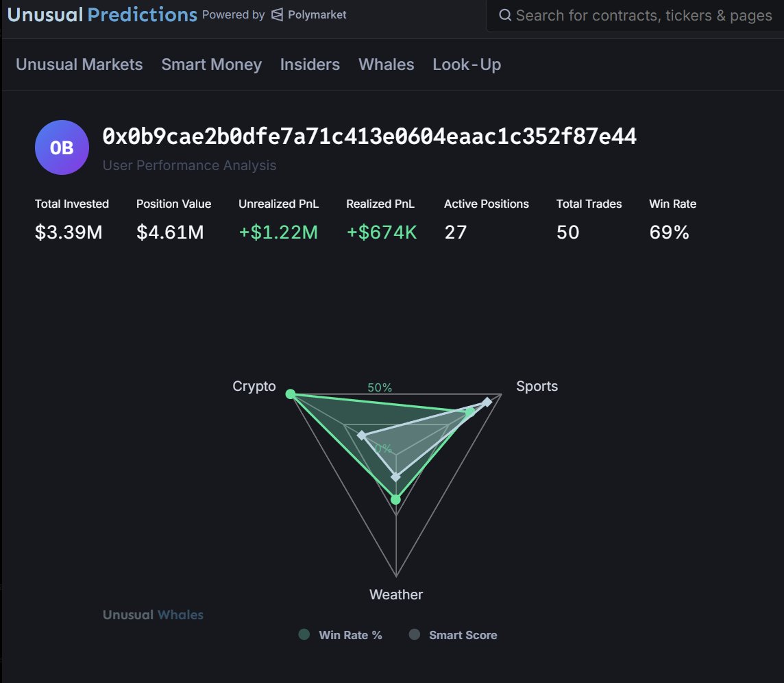Switch to the Smart Money tab
The height and width of the screenshot is (683, 784).
pos(212,64)
